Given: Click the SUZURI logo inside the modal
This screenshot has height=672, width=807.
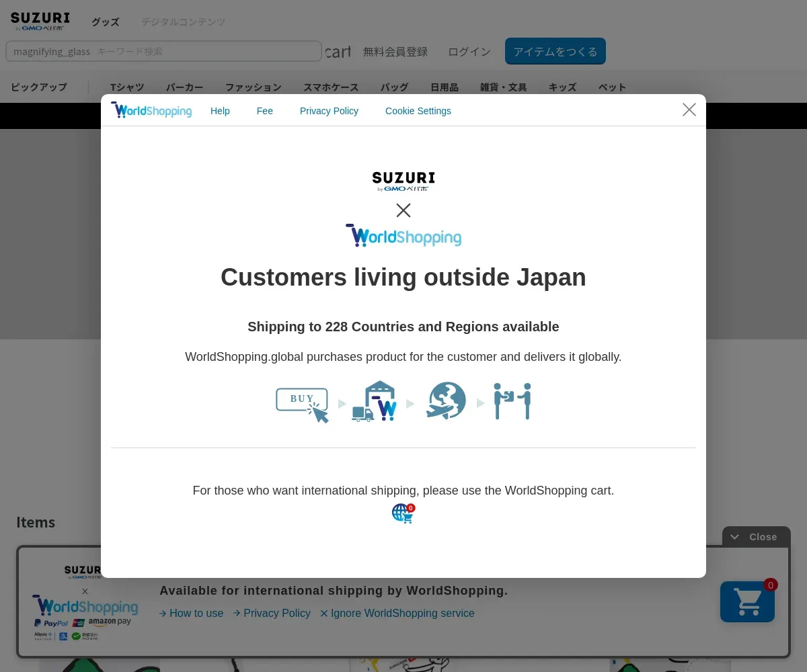Looking at the screenshot, I should tap(403, 181).
